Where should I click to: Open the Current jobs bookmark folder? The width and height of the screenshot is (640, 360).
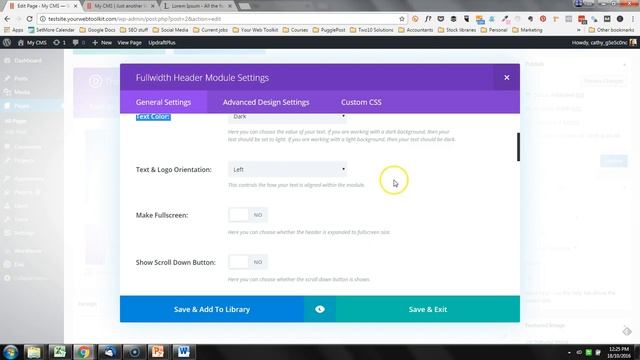pos(210,30)
